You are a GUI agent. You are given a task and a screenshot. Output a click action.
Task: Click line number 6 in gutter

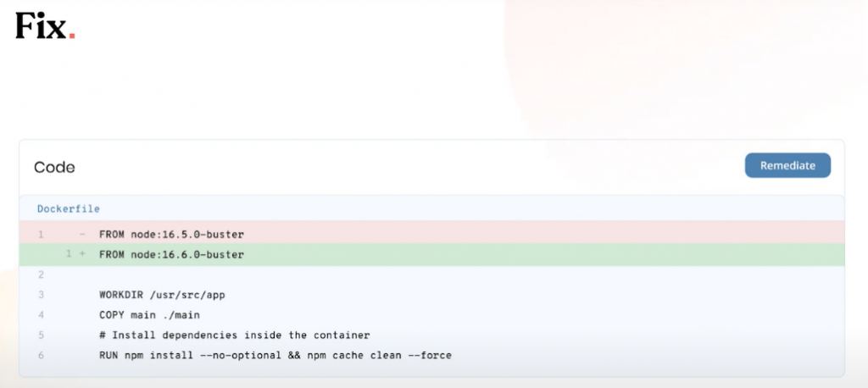tap(41, 355)
